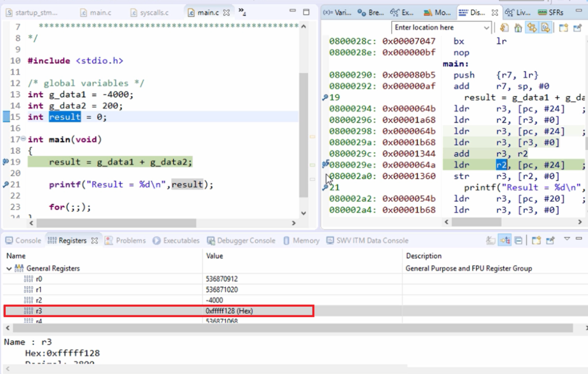This screenshot has height=374, width=588.
Task: Minimize the editor area
Action: click(x=293, y=11)
